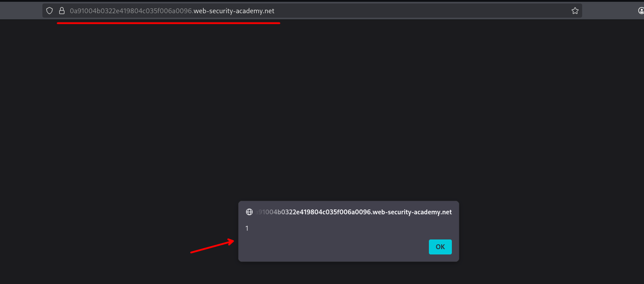Click empty address bar space before star
Image resolution: width=644 pixels, height=284 pixels.
coord(442,11)
